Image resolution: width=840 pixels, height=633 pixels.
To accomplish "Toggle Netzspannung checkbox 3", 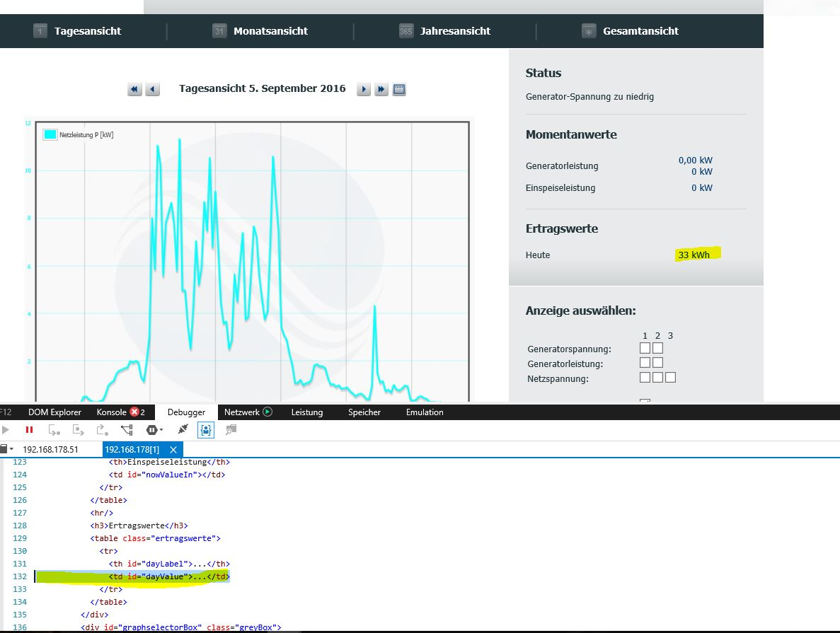I will (670, 378).
